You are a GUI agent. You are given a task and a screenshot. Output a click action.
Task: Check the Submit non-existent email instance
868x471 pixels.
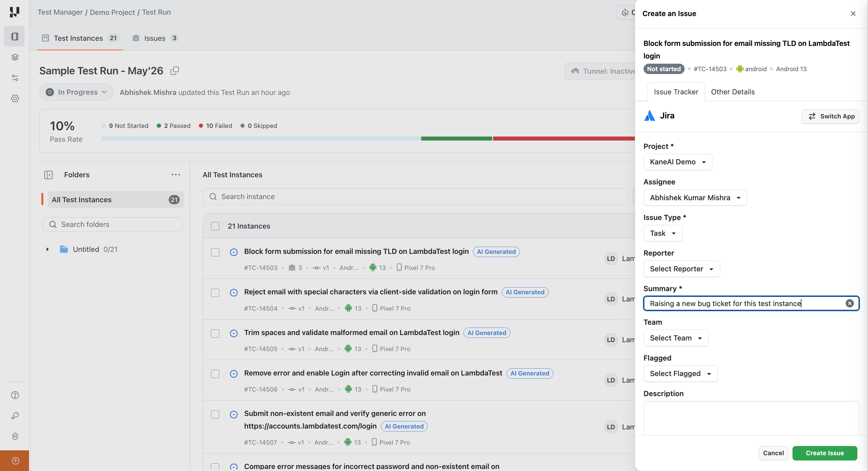pos(215,414)
